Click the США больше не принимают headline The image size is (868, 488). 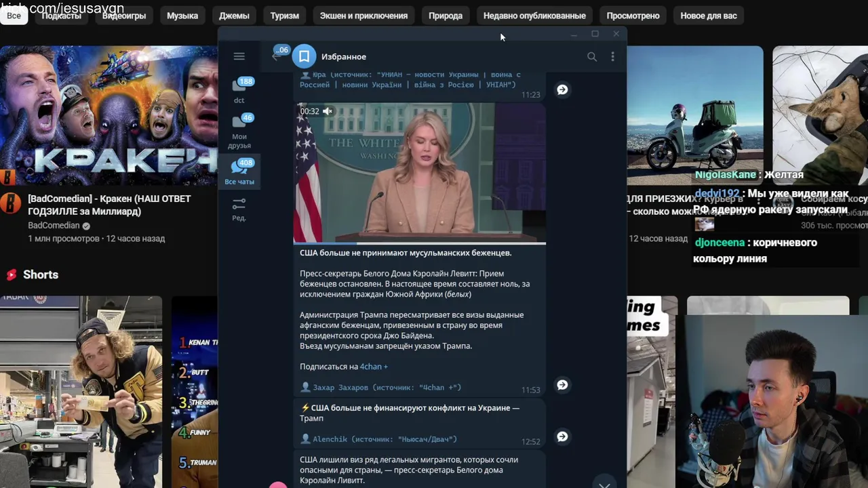click(x=406, y=253)
